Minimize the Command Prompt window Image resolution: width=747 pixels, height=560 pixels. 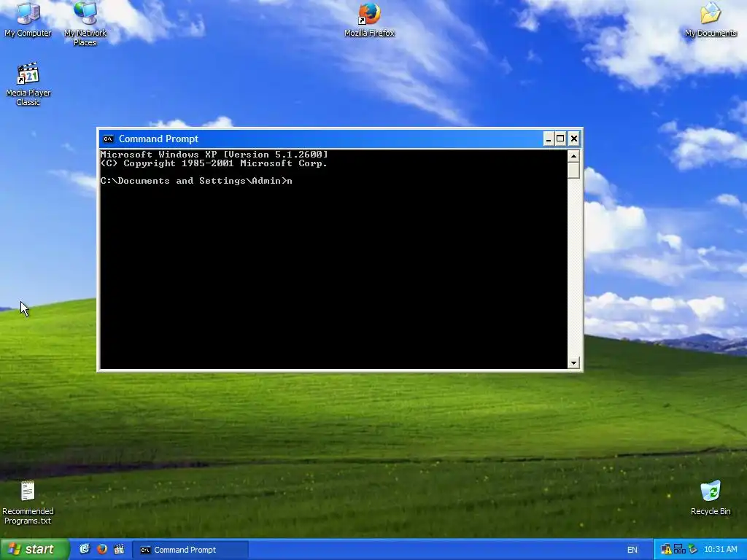coord(549,139)
